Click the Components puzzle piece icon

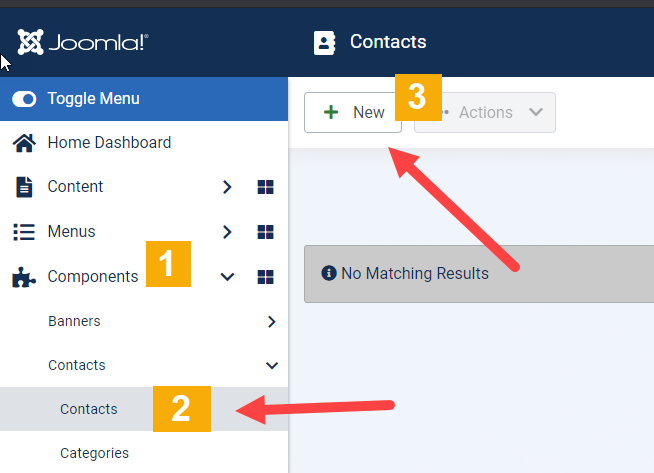click(24, 277)
